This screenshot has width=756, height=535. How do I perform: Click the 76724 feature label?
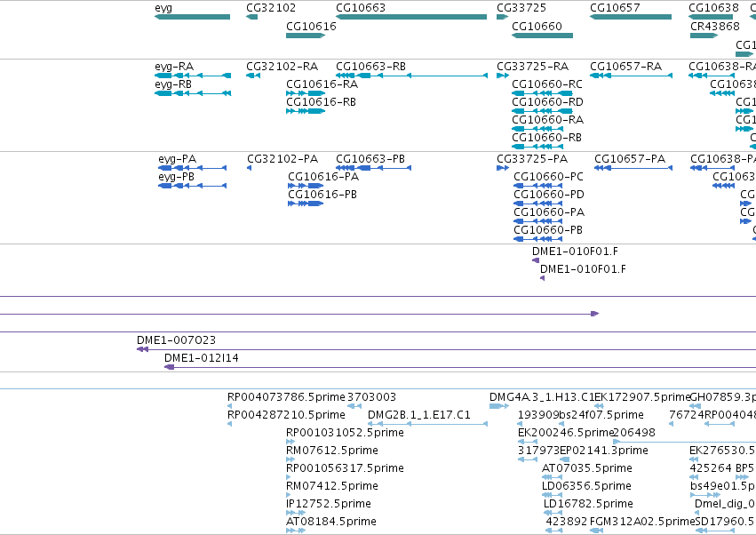[x=687, y=415]
